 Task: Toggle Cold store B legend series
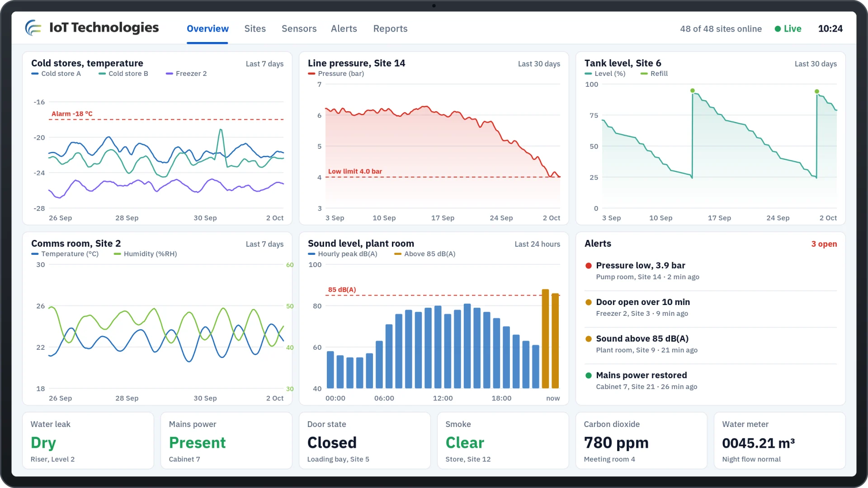[123, 74]
